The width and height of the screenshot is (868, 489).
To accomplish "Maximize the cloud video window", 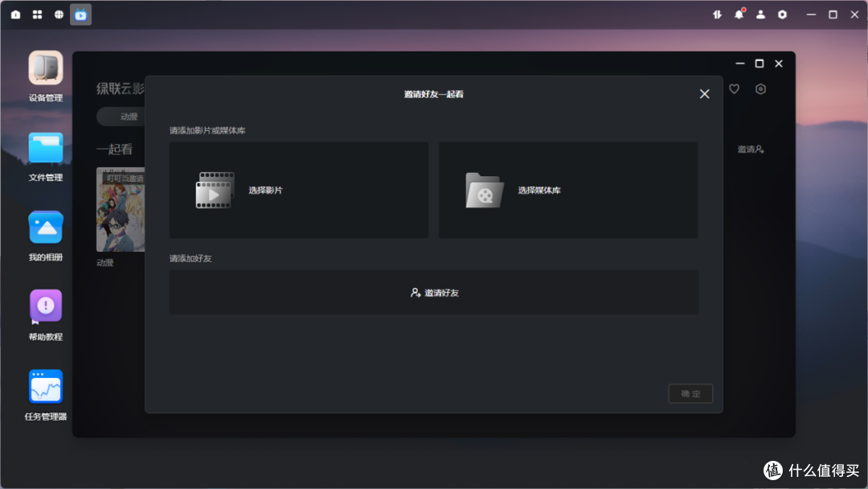I will click(x=759, y=64).
